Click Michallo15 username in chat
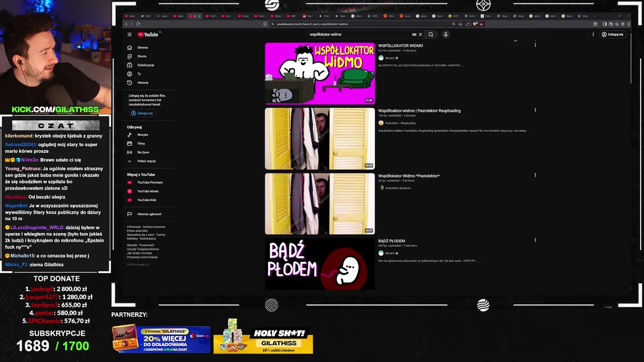This screenshot has height=362, width=644. (x=22, y=256)
